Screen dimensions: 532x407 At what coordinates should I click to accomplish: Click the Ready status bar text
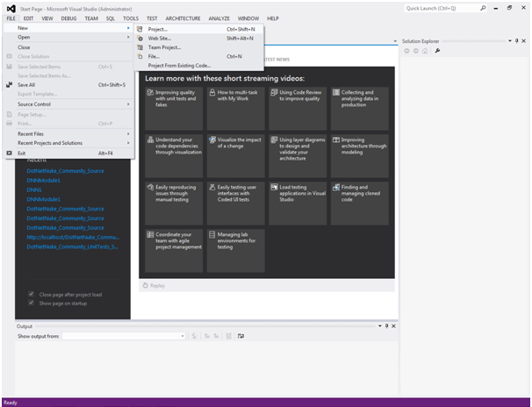click(x=11, y=403)
